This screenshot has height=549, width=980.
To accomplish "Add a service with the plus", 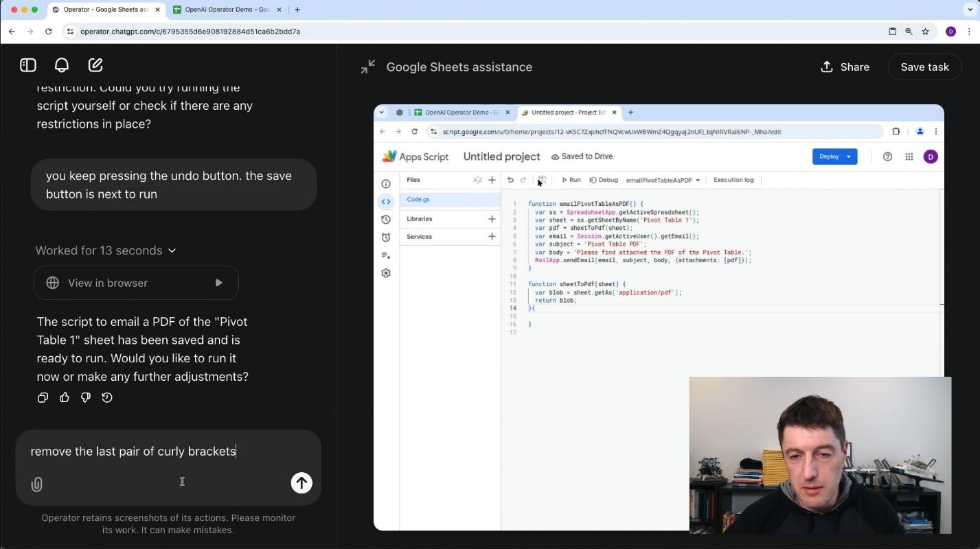I will tap(492, 237).
